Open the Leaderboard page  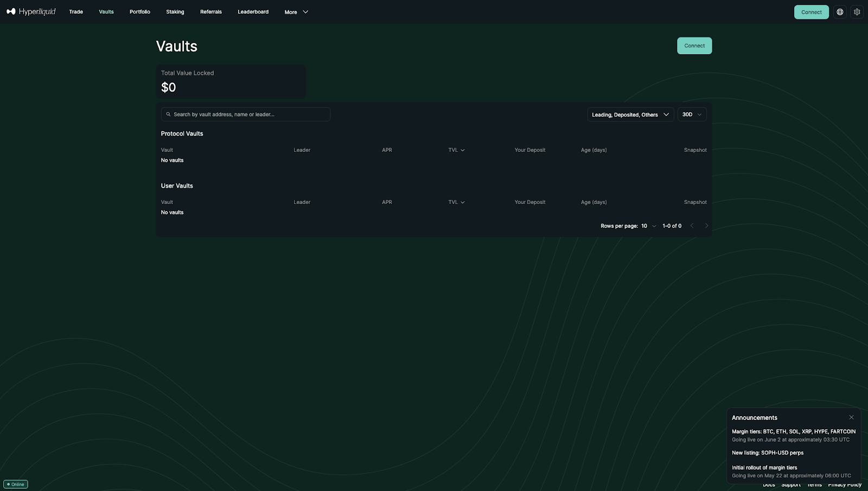pyautogui.click(x=253, y=11)
